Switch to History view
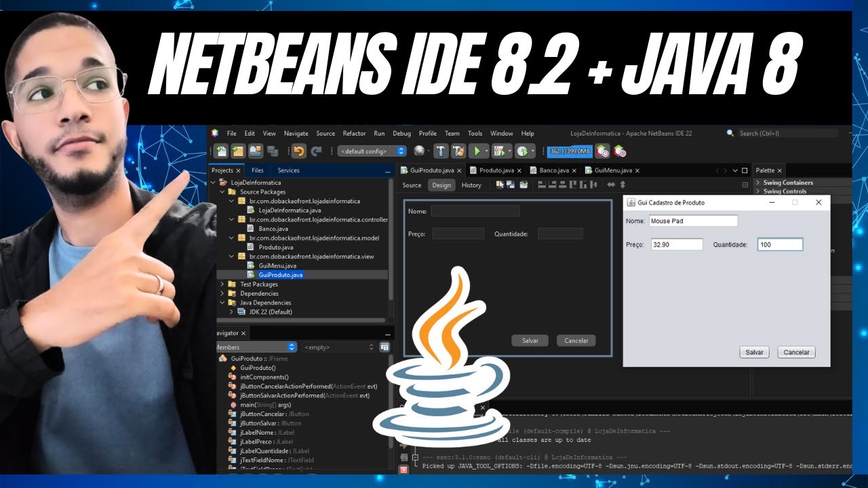This screenshot has height=488, width=868. click(x=471, y=185)
